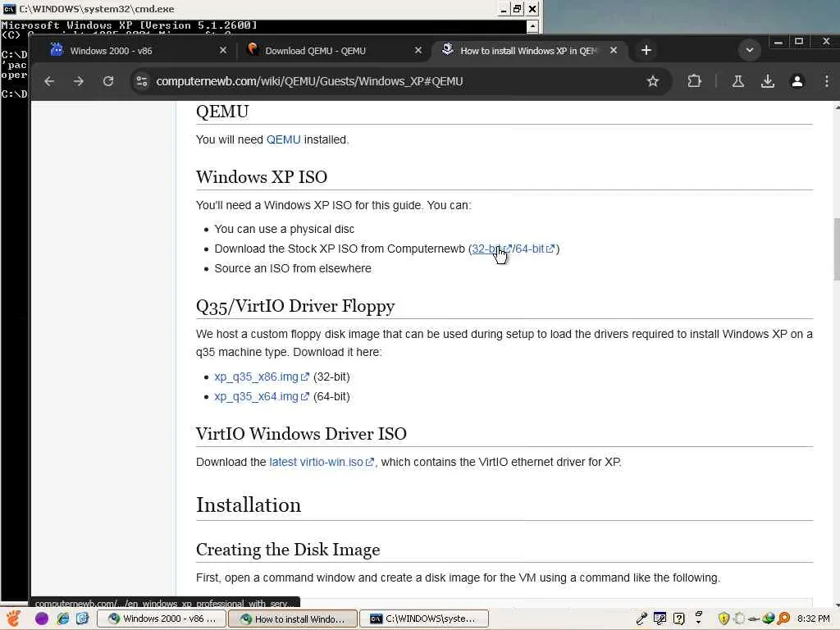Click the help question mark tray icon
The image size is (840, 630).
tap(678, 619)
